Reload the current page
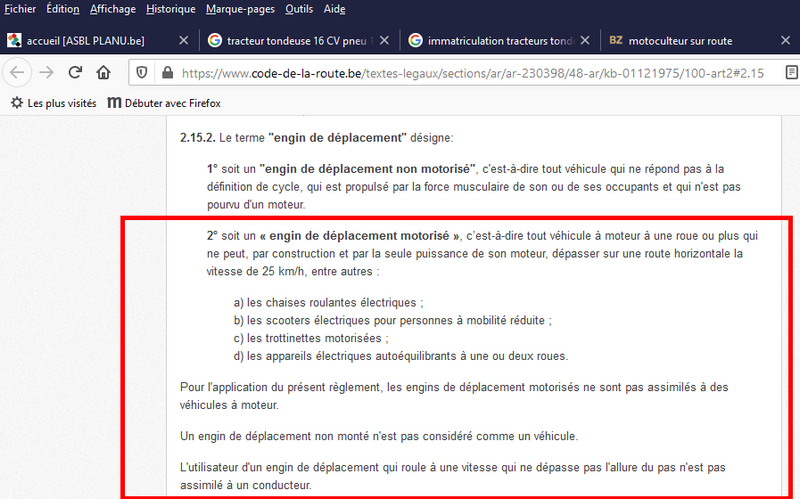 (x=75, y=73)
